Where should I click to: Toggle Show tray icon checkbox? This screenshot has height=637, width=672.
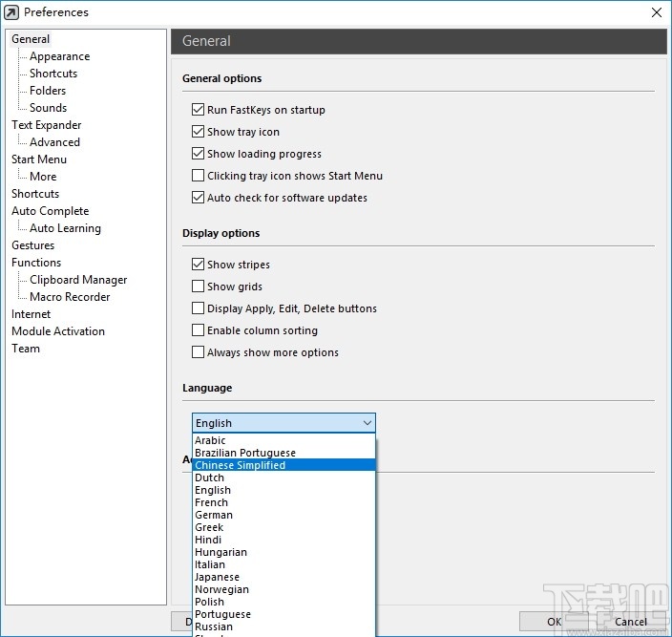(199, 132)
